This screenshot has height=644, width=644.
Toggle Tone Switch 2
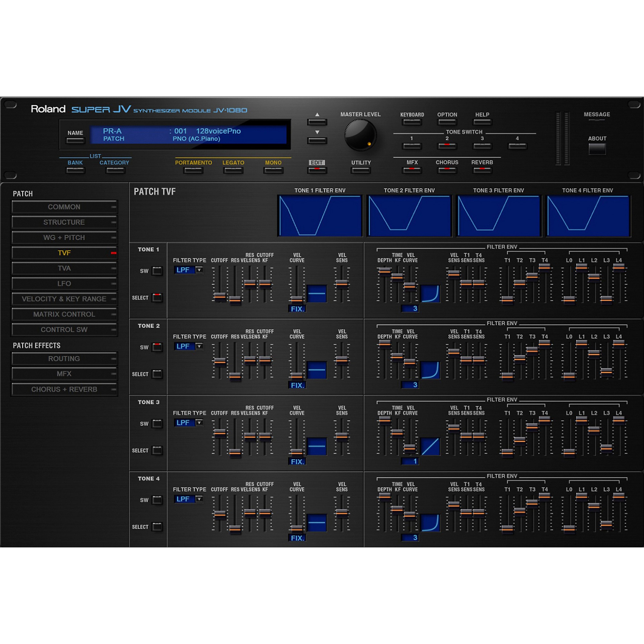tap(447, 146)
